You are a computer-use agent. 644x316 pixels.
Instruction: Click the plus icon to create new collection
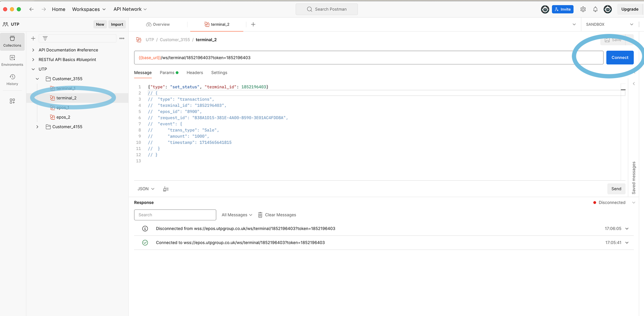pyautogui.click(x=33, y=38)
